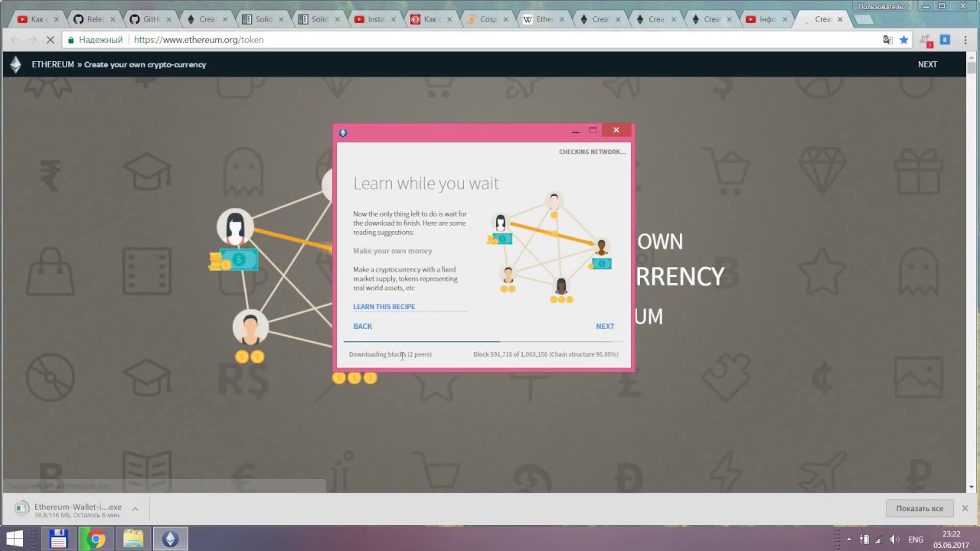
Task: Switch ENG input language indicator
Action: coord(916,540)
